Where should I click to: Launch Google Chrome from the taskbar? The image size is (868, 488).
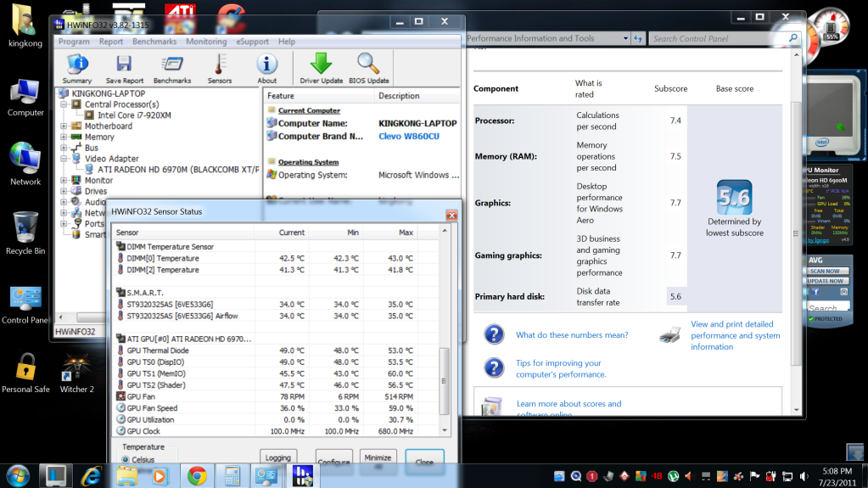[x=197, y=476]
